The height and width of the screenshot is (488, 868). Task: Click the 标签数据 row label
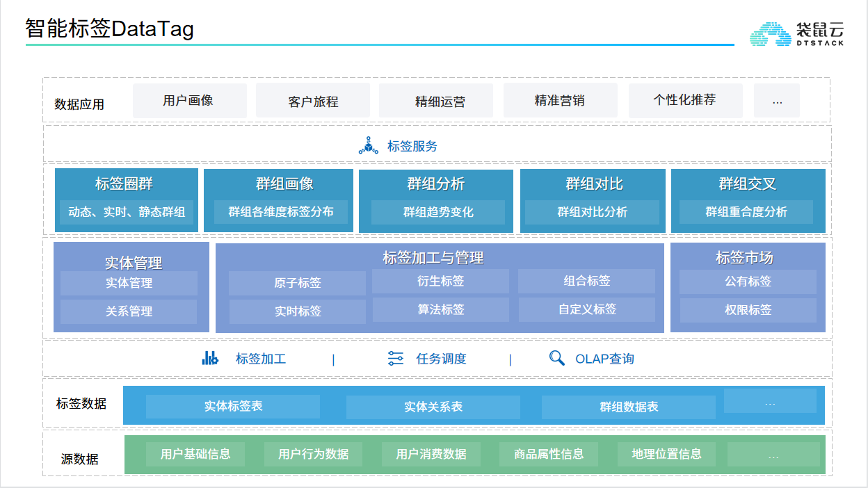tap(81, 403)
